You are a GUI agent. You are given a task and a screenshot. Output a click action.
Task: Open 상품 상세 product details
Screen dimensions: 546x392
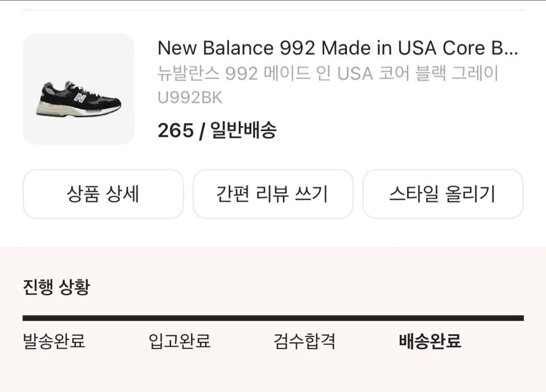click(x=103, y=194)
